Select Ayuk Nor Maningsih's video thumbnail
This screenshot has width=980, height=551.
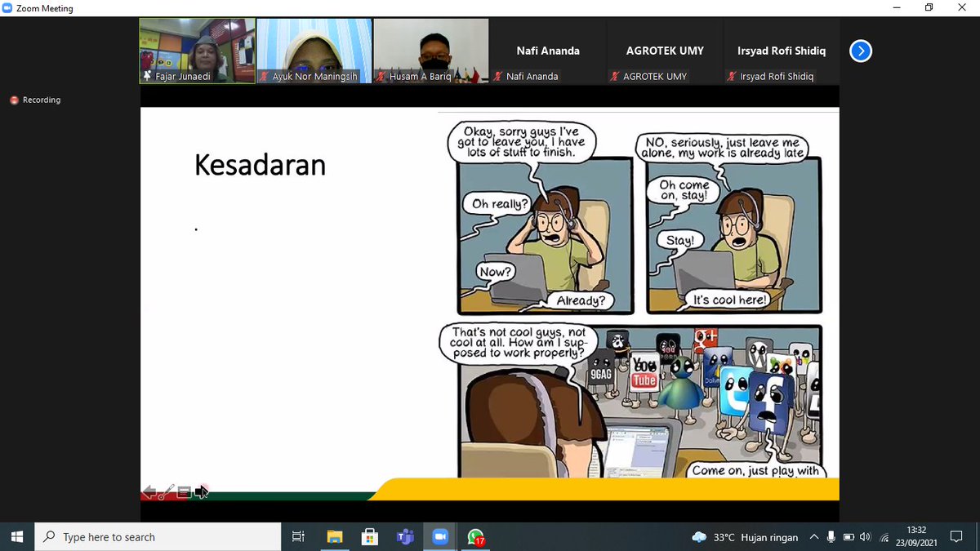pos(314,51)
